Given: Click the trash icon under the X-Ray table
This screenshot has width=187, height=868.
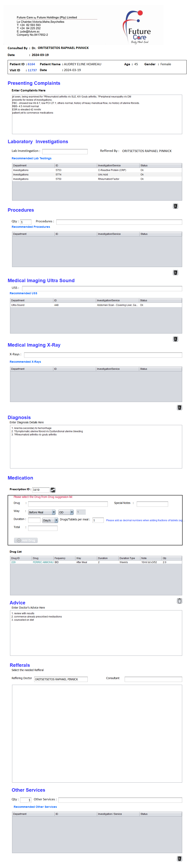Looking at the screenshot, I should click(179, 407).
